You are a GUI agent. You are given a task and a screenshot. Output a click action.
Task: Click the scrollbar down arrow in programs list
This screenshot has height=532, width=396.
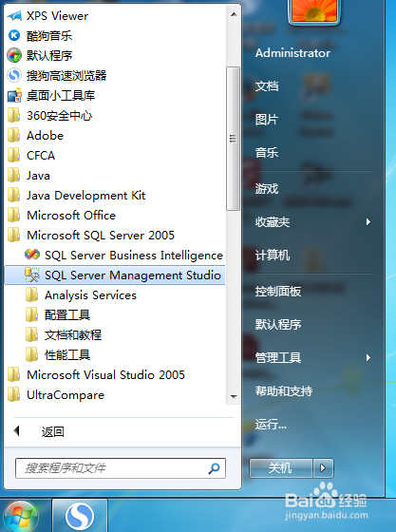click(x=234, y=396)
